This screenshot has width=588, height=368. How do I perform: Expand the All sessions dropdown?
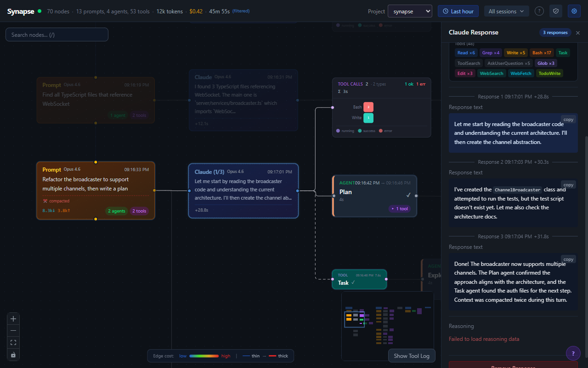pos(506,11)
